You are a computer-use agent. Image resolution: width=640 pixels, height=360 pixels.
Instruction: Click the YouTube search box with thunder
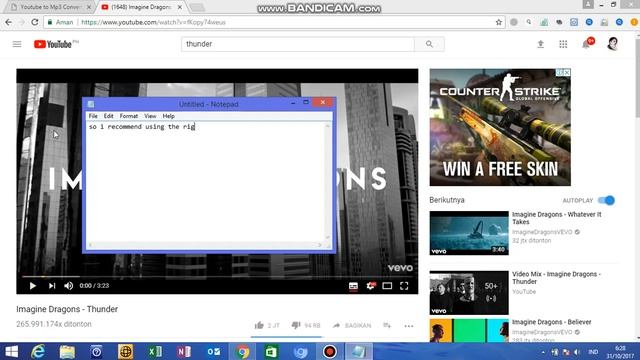point(298,44)
